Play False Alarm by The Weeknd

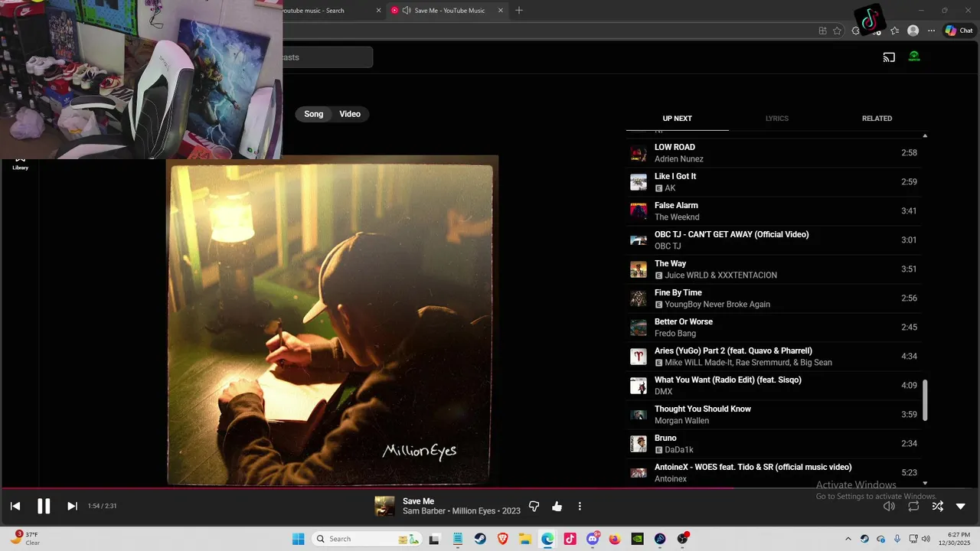[x=773, y=211]
